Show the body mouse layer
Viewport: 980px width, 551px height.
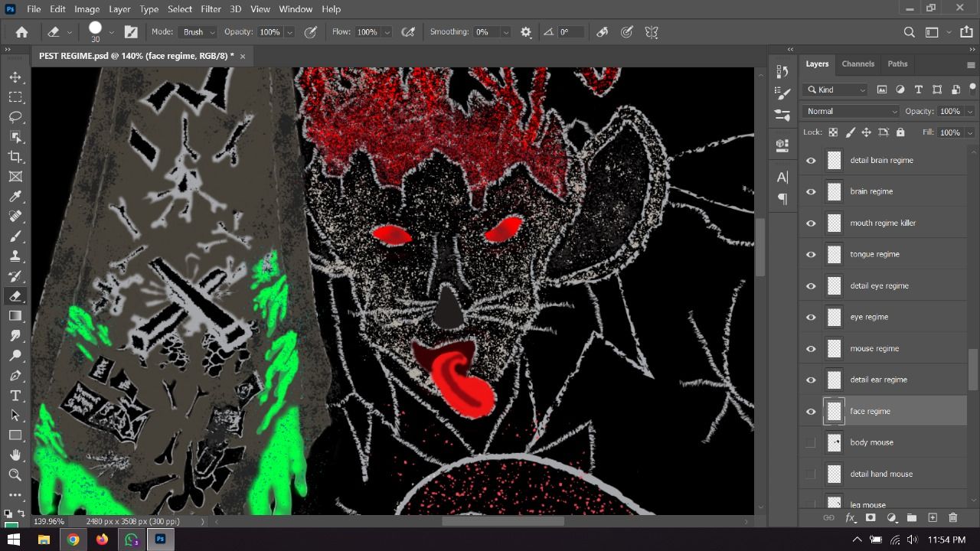point(811,443)
